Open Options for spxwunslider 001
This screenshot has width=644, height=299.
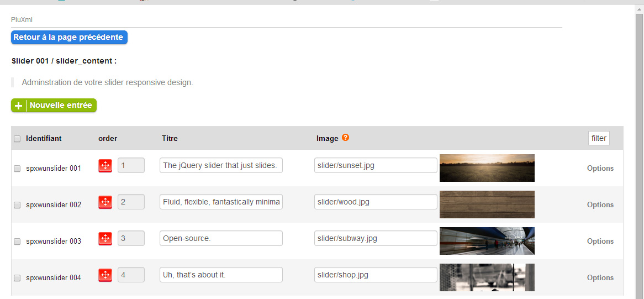[600, 168]
